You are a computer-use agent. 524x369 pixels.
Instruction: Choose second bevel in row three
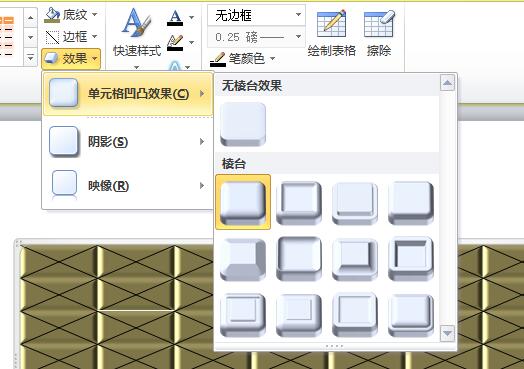pos(299,315)
